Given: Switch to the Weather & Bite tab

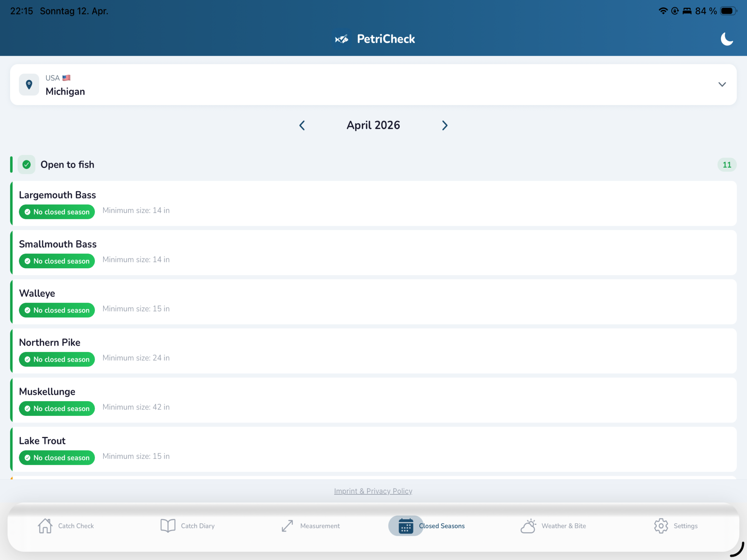Looking at the screenshot, I should point(553,526).
